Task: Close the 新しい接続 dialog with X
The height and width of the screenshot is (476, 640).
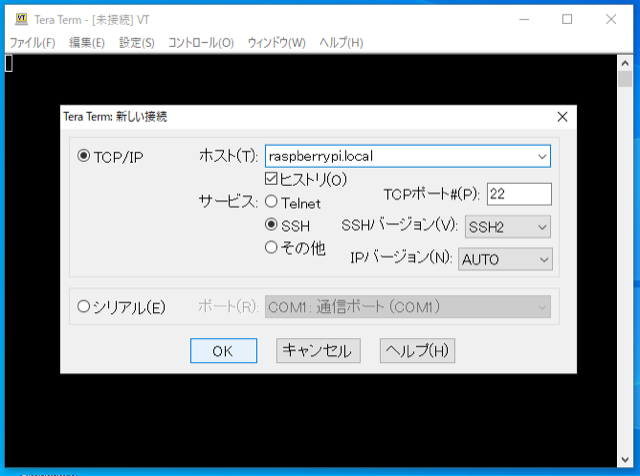Action: pos(562,117)
